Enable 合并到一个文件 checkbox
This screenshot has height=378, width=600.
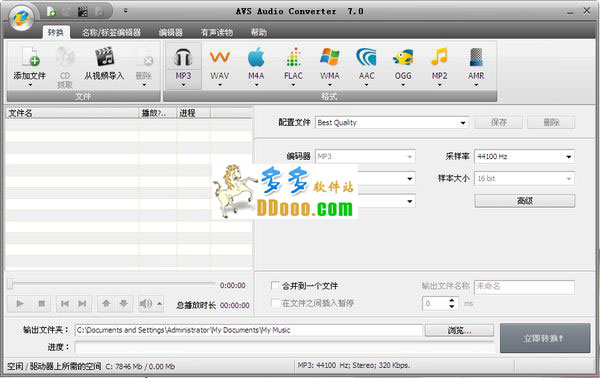coord(275,285)
